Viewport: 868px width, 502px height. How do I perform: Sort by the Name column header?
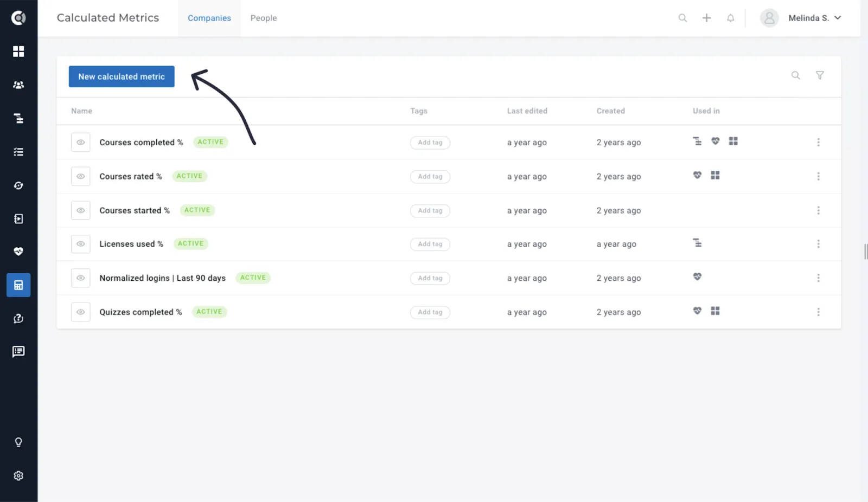point(82,111)
